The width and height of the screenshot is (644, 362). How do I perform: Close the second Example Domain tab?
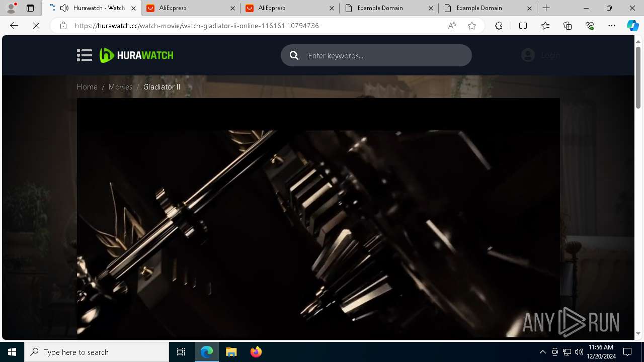pos(530,8)
